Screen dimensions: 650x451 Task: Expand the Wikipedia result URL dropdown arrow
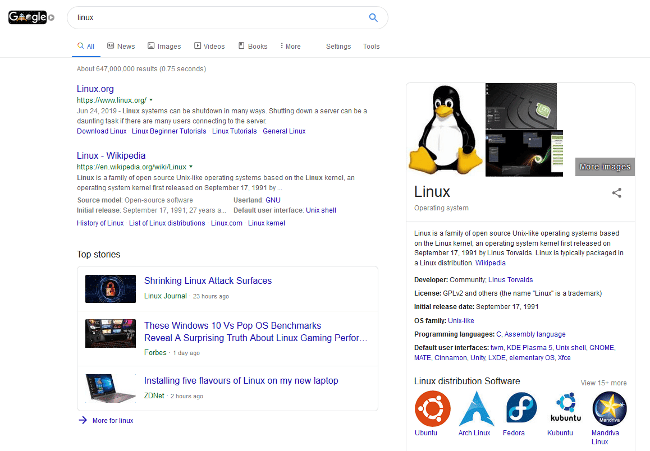click(x=191, y=167)
